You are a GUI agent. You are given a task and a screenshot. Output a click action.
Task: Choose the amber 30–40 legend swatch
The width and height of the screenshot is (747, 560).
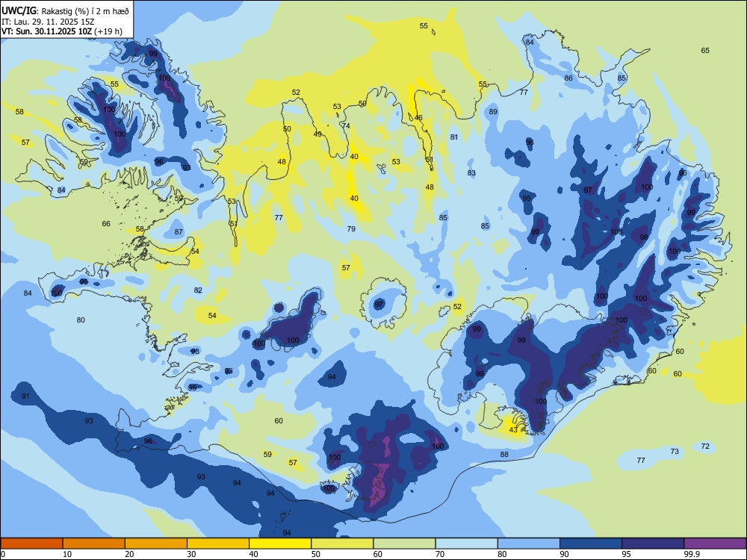(218, 544)
